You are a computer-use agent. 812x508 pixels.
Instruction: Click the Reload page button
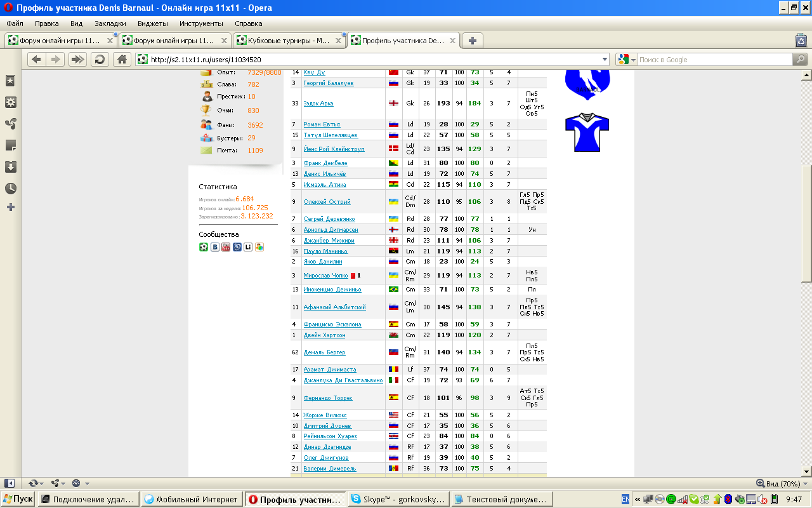[x=100, y=59]
